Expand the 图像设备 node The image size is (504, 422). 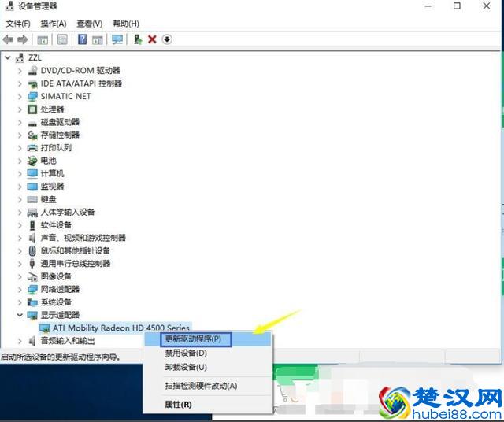[20, 276]
